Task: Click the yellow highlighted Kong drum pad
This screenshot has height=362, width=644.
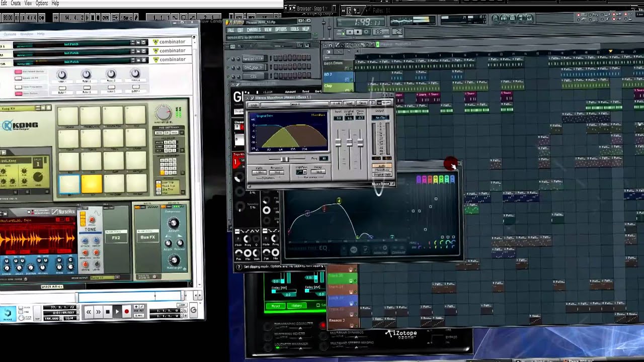Action: [91, 184]
